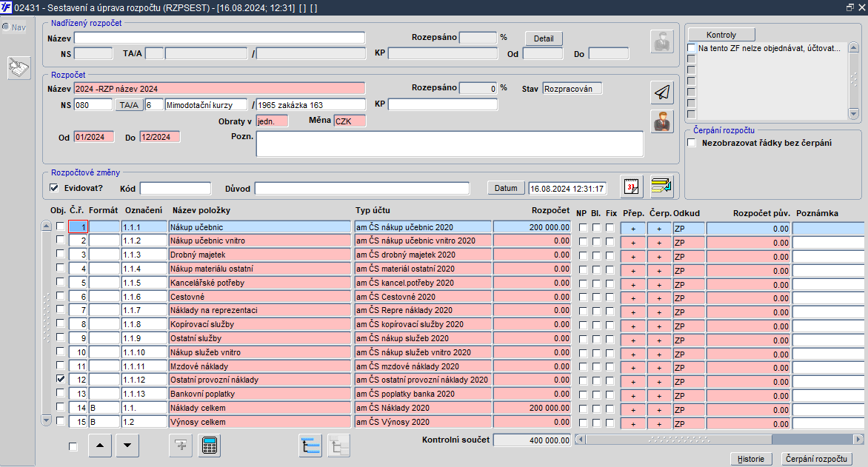The image size is (868, 467).
Task: Click Kontroly list scroll-down arrow
Action: [x=853, y=114]
